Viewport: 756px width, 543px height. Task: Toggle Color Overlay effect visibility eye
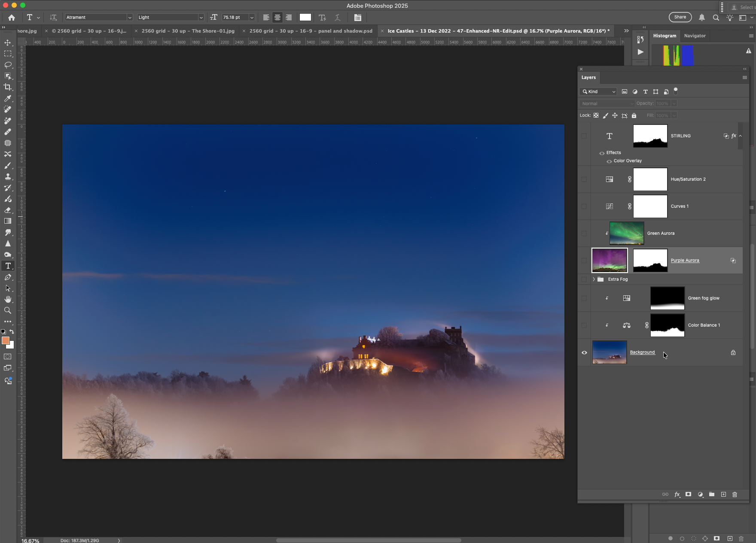coord(609,161)
